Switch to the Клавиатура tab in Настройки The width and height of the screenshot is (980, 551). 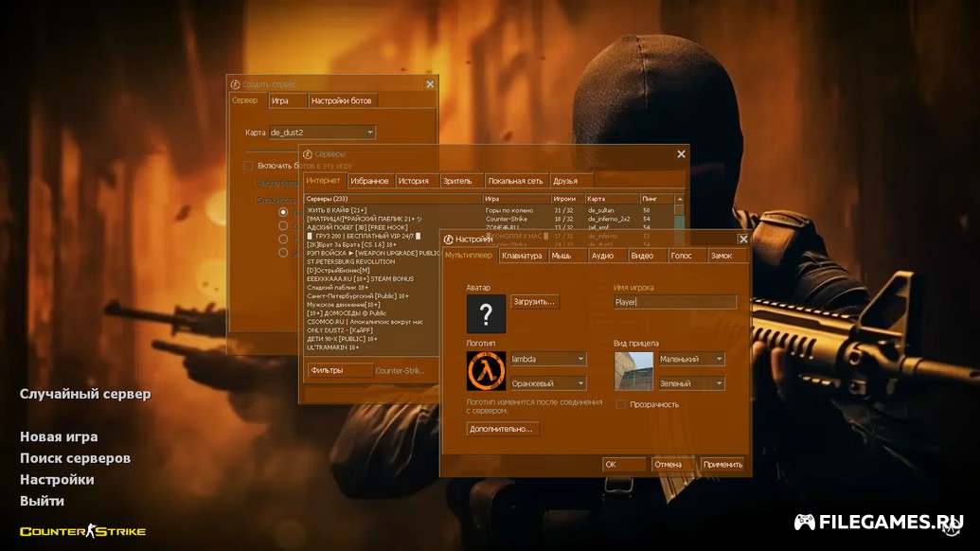coord(522,256)
